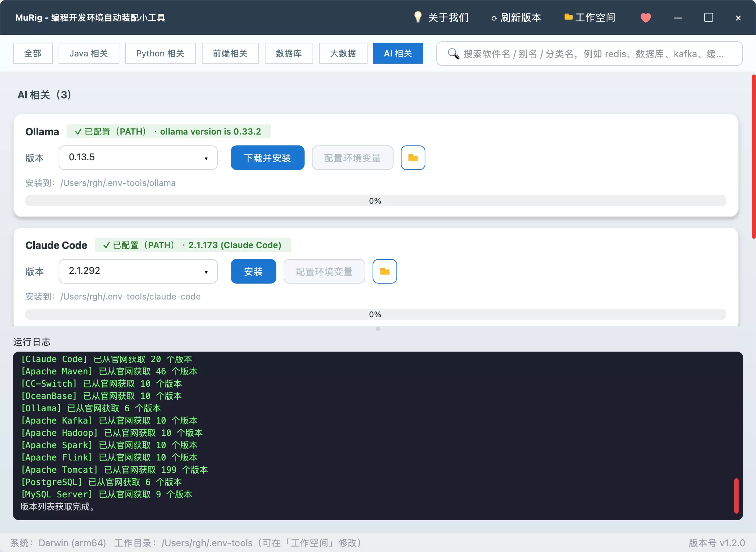Screen dimensions: 756x552
Task: Focus the software search input field
Action: coord(590,54)
